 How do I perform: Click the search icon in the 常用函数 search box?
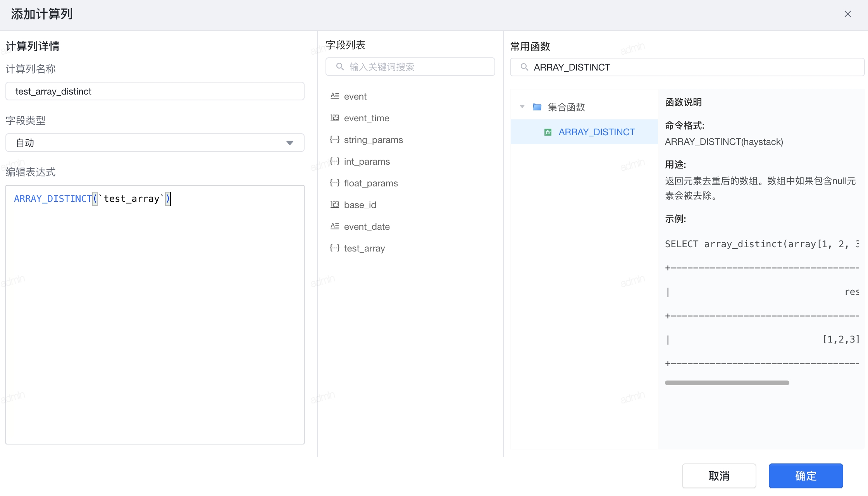click(524, 67)
